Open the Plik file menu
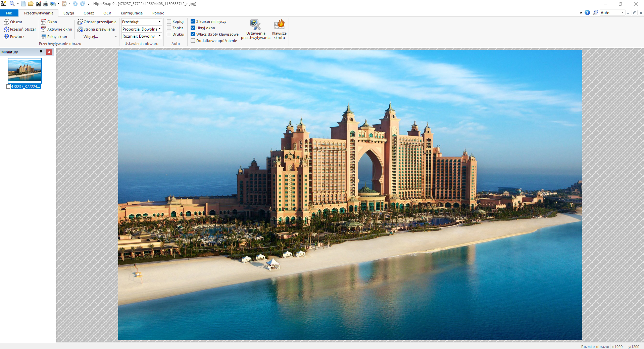 [9, 13]
